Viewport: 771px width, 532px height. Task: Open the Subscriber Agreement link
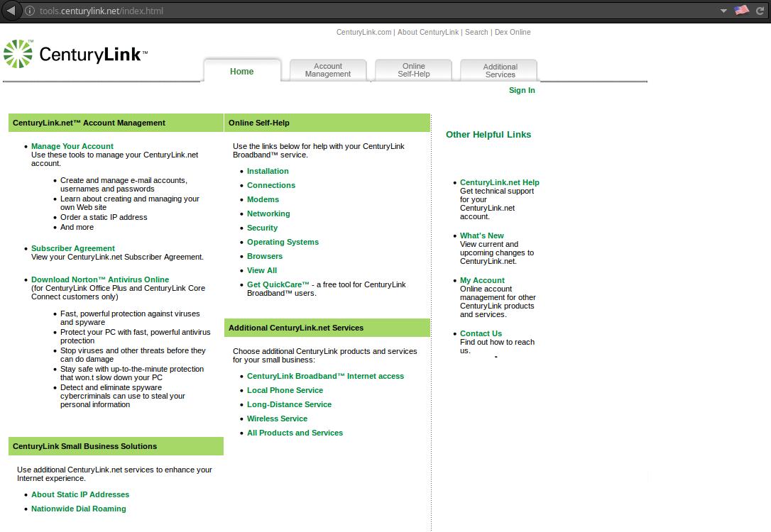[x=73, y=248]
